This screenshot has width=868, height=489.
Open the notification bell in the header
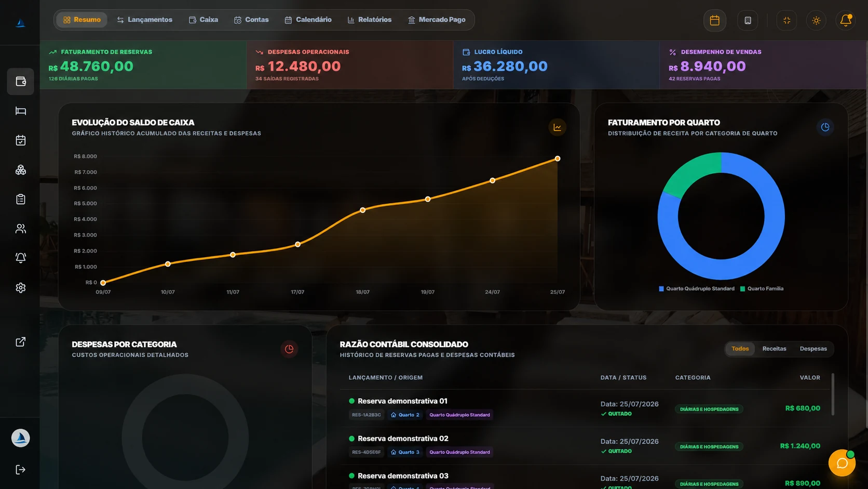pyautogui.click(x=846, y=20)
